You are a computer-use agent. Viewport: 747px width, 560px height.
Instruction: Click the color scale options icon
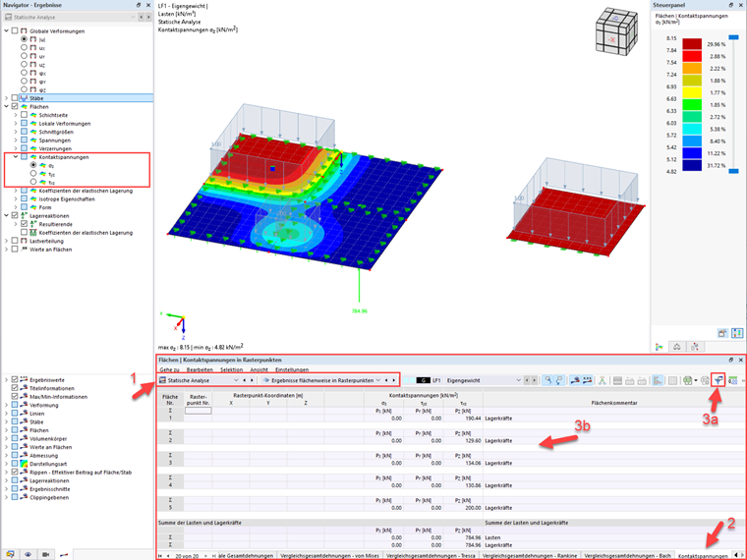[x=722, y=333]
